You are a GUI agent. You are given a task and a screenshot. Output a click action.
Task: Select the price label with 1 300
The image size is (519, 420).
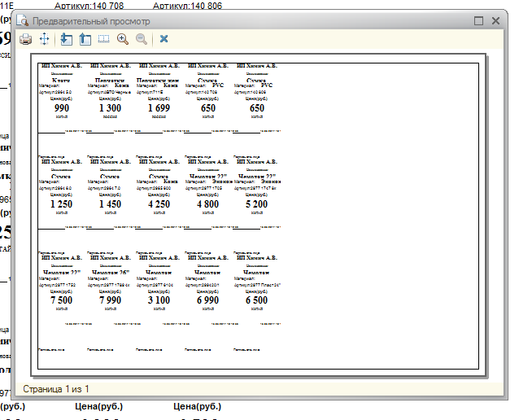(x=110, y=108)
